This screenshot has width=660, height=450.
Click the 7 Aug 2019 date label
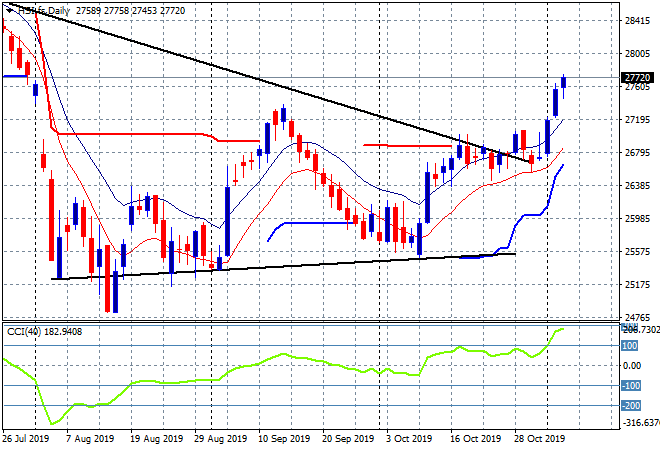click(90, 439)
